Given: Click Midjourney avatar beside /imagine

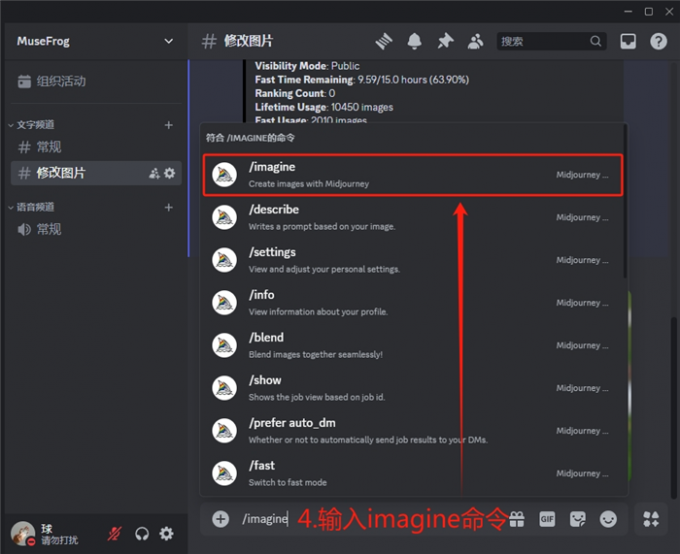Looking at the screenshot, I should (224, 175).
